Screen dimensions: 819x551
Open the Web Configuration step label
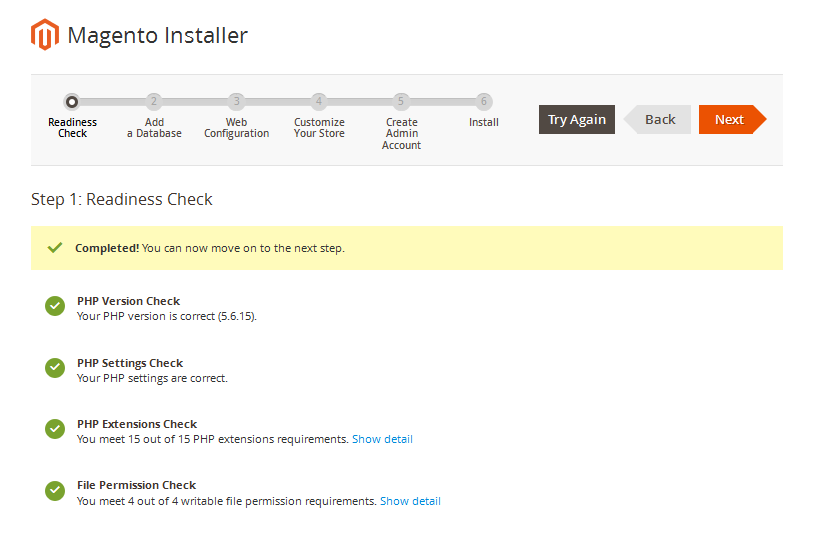pyautogui.click(x=237, y=128)
